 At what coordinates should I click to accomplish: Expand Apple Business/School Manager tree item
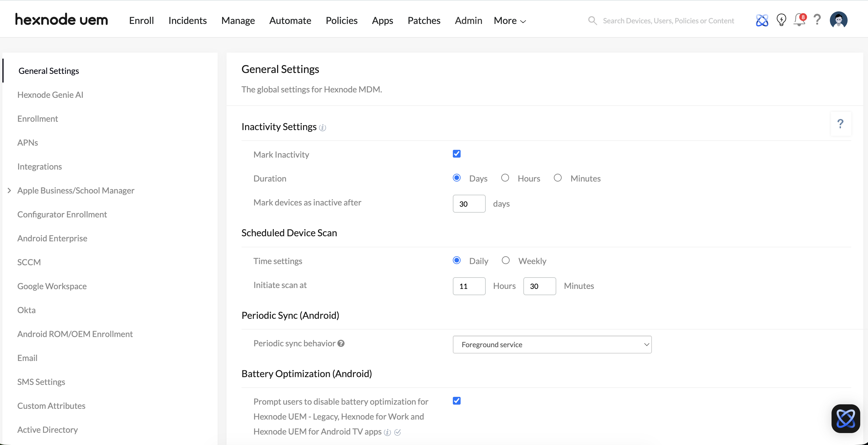click(9, 191)
